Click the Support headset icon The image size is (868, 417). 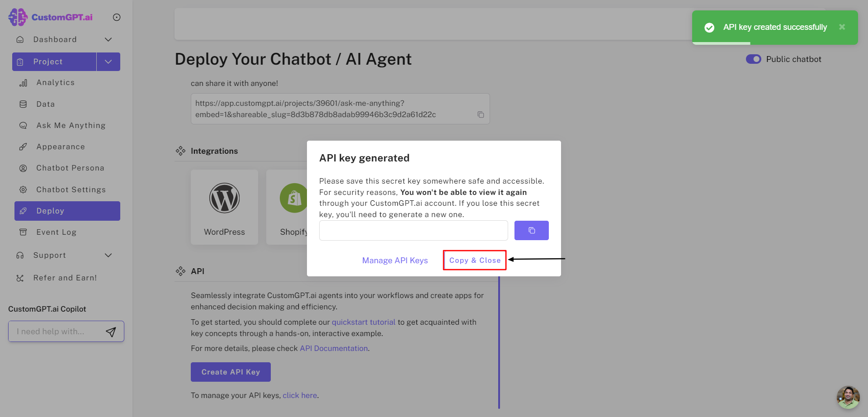coord(20,255)
